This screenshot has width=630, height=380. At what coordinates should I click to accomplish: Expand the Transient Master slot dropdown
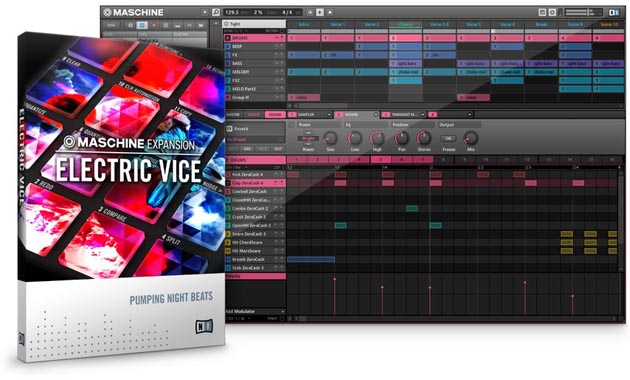(423, 115)
